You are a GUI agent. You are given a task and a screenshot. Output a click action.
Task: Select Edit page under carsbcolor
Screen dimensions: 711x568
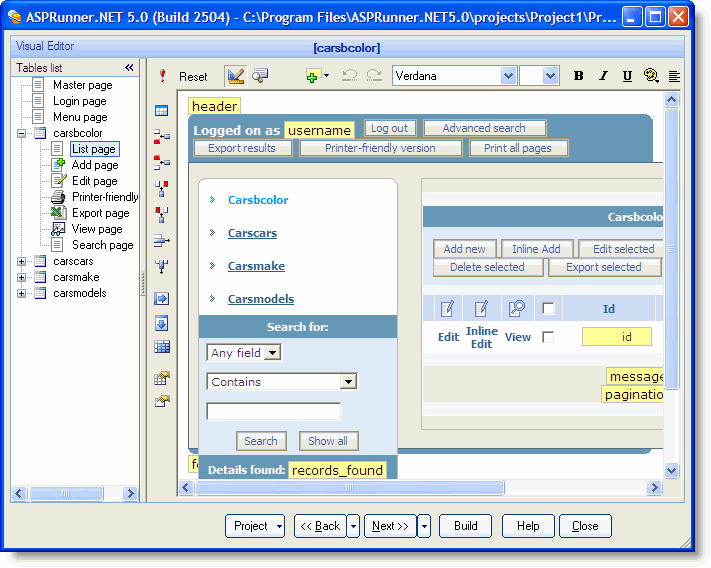click(x=94, y=181)
